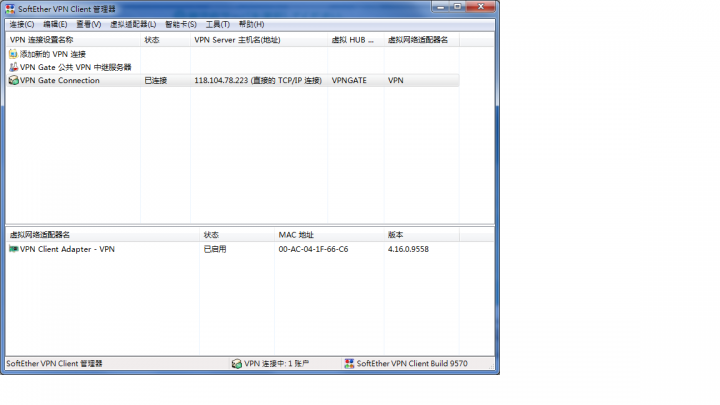This screenshot has height=405, width=720.
Task: Select the VPN Gate Connection row name
Action: coord(60,80)
